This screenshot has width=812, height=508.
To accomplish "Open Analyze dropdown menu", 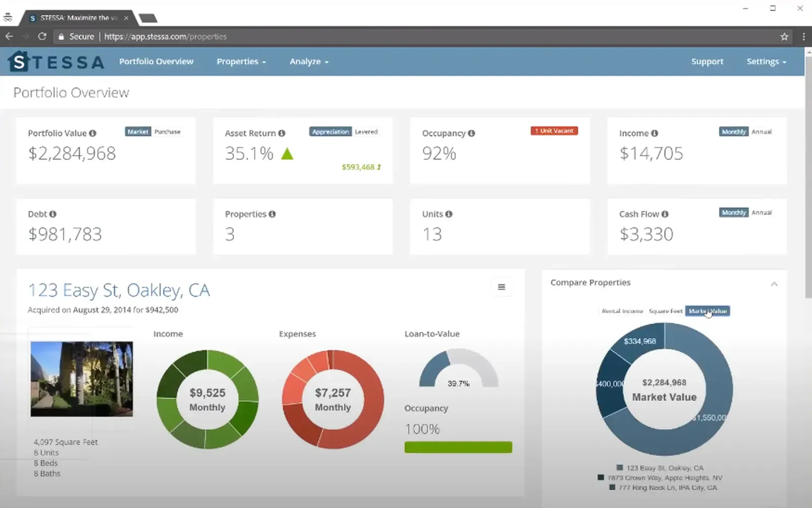I will pyautogui.click(x=309, y=61).
